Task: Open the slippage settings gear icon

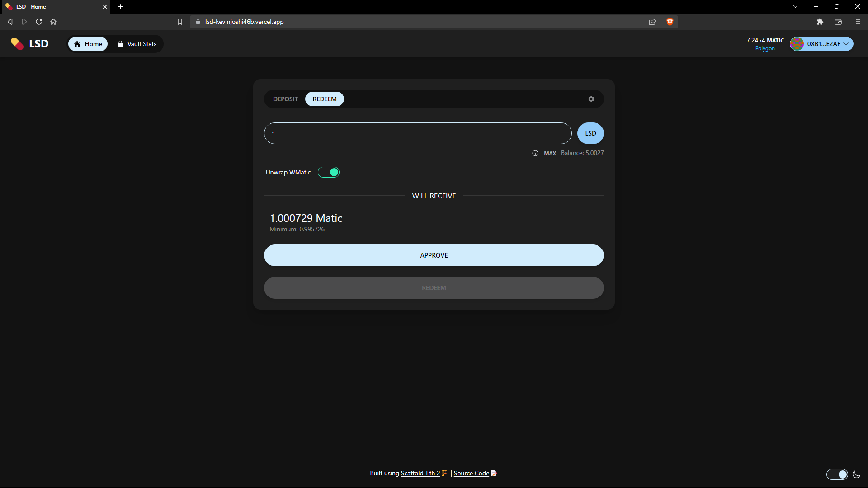Action: tap(591, 99)
